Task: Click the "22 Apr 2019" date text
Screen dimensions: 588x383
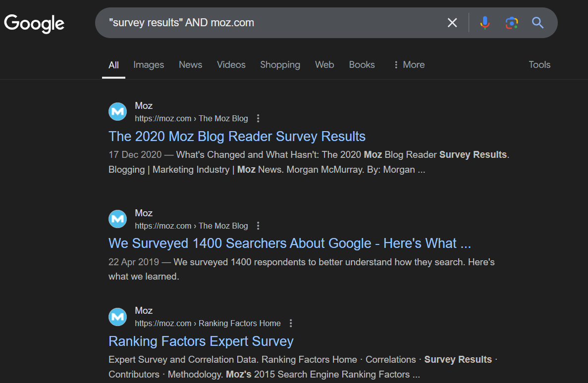Action: [x=134, y=262]
